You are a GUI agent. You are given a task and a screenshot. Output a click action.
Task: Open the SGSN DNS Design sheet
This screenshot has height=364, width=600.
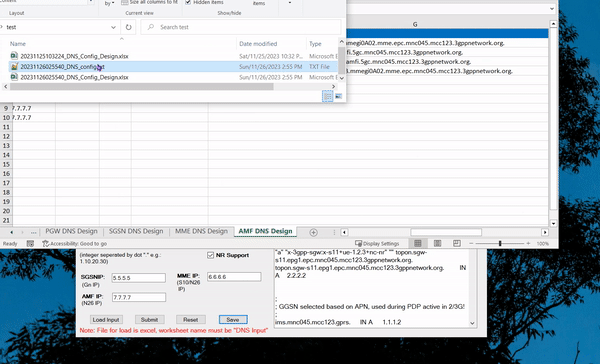click(x=136, y=231)
